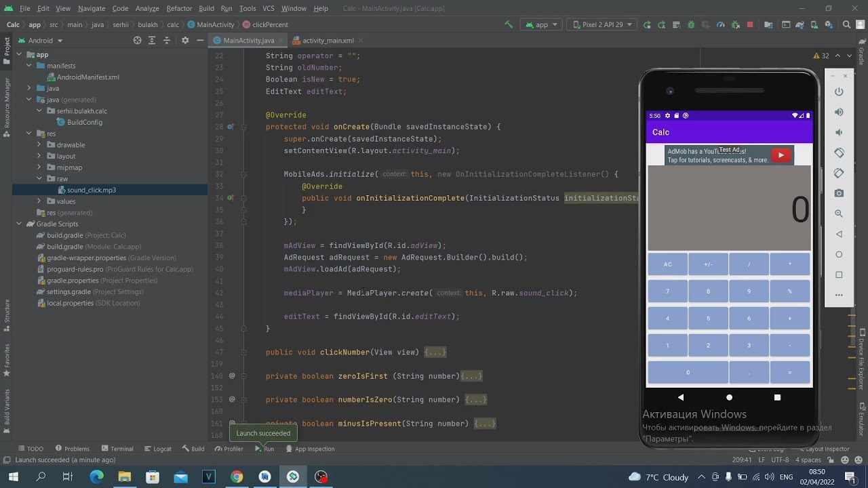Click the emulator sidebar Home circle
Image resolution: width=868 pixels, height=488 pixels.
(839, 254)
